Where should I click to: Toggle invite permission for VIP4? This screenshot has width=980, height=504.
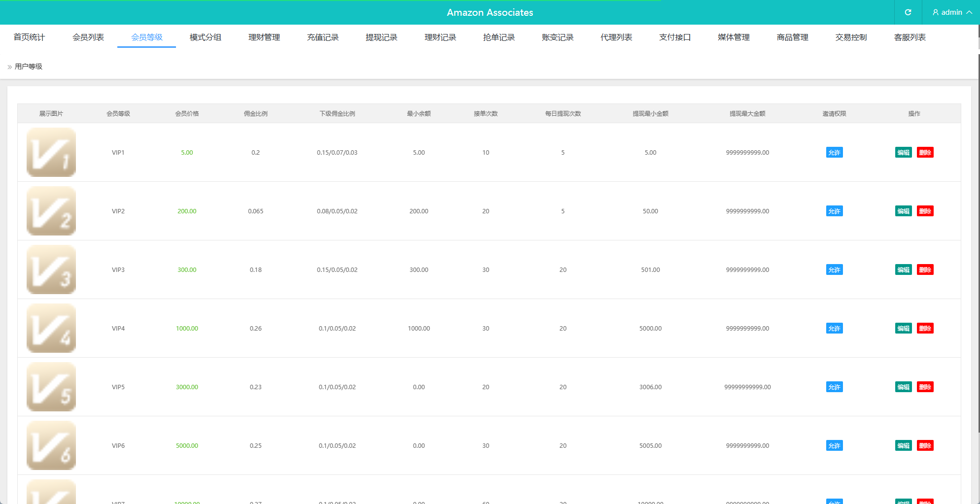(x=834, y=328)
